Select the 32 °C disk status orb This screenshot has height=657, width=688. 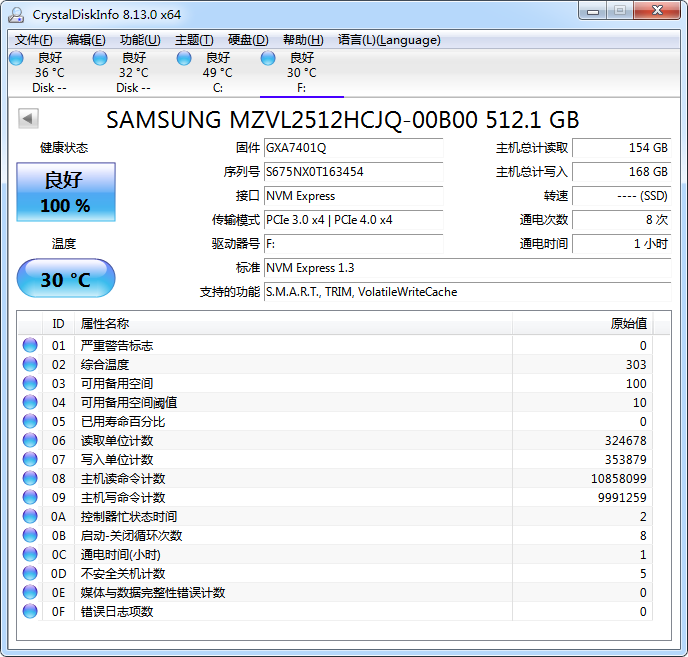click(x=101, y=59)
